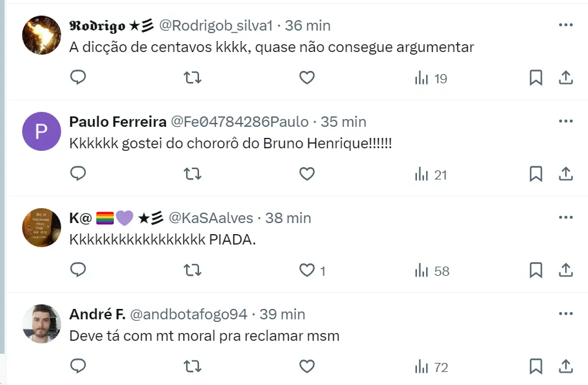Reply to the KaSAalves tweet
This screenshot has height=385, width=588.
point(78,271)
